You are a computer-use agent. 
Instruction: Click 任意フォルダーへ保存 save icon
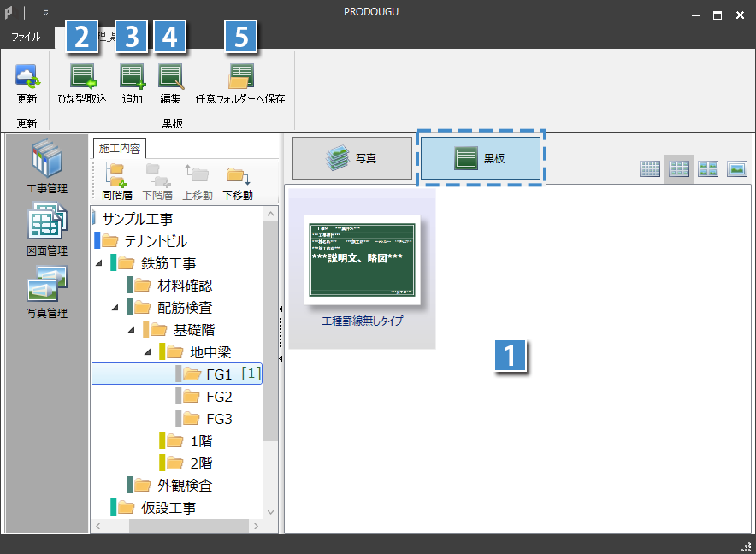point(240,77)
